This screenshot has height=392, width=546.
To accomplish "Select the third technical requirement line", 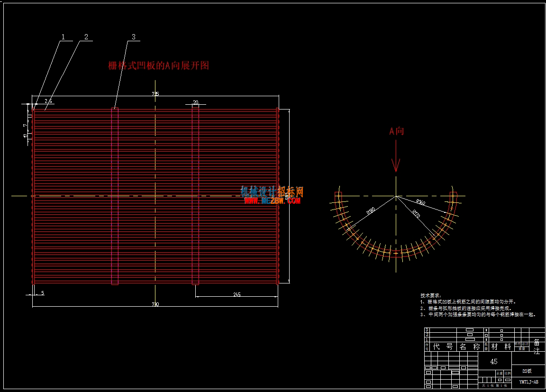I will point(477,314).
